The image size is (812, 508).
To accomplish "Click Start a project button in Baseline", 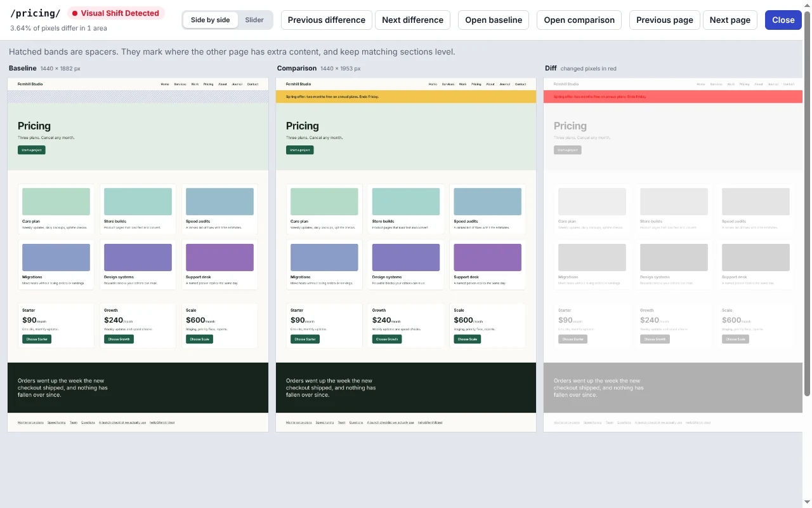I will [32, 150].
